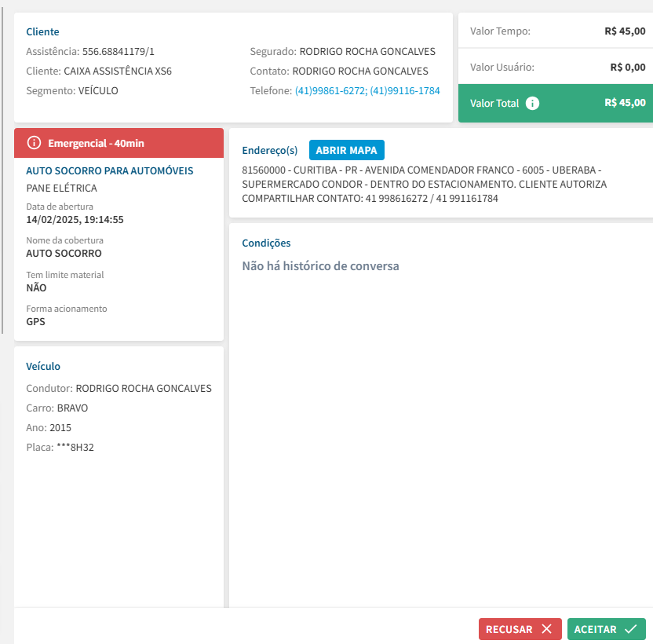The height and width of the screenshot is (644, 653).
Task: Open the map with ABRIR MAPA
Action: 346,150
